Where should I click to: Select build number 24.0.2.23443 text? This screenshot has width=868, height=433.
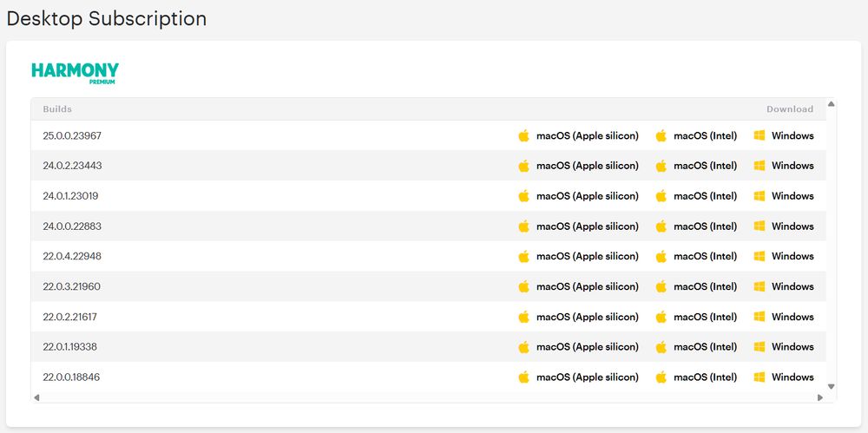tap(72, 166)
